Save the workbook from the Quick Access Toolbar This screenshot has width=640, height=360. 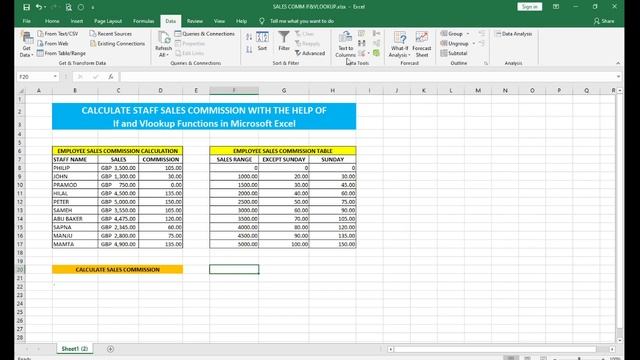click(27, 7)
